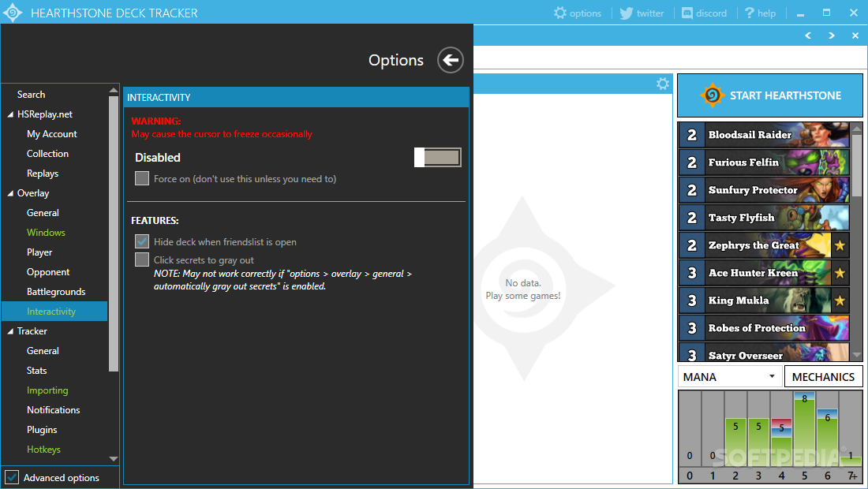
Task: Click the 5-mana bar showing 8 cards
Action: point(804,429)
